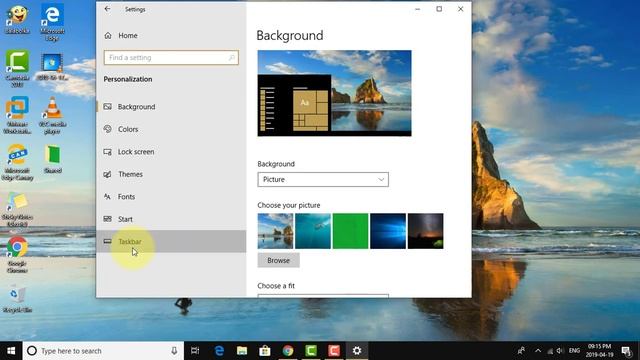The image size is (640, 360).
Task: Show hidden system tray icons
Action: tap(538, 351)
